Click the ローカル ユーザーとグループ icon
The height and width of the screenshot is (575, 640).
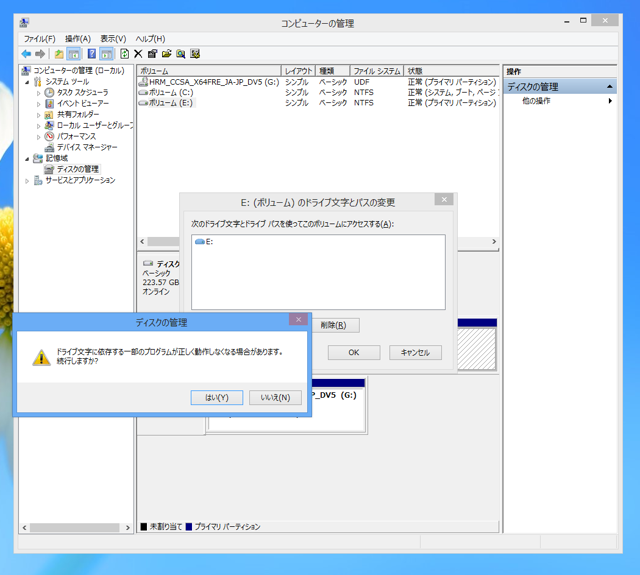(49, 125)
